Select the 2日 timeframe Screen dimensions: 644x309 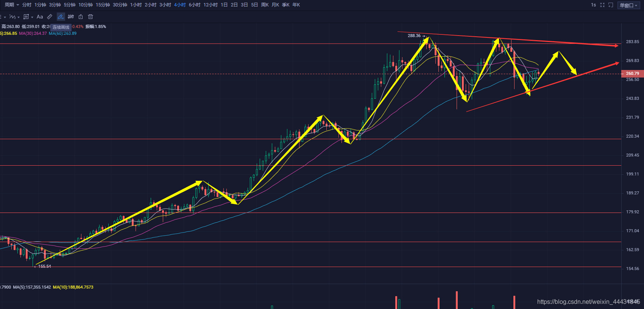(234, 5)
